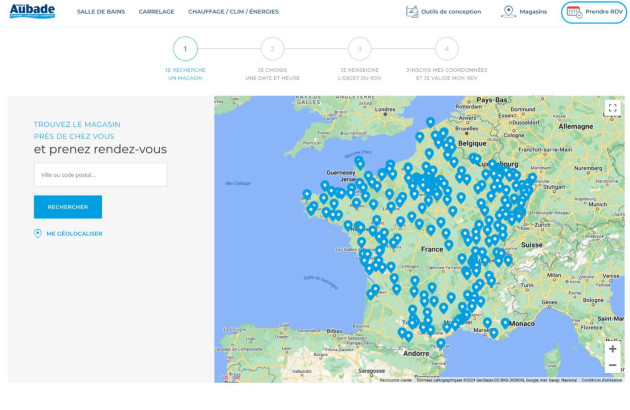The height and width of the screenshot is (410, 630).
Task: Select the westernmost store pin in Brittany
Action: [x=307, y=195]
